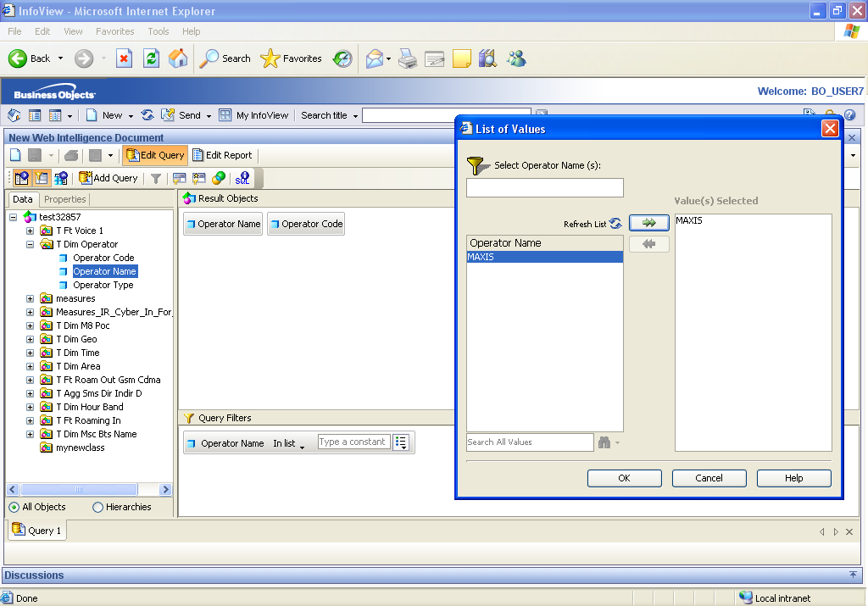Open the IE Favorites menu
The width and height of the screenshot is (868, 606).
coord(114,31)
